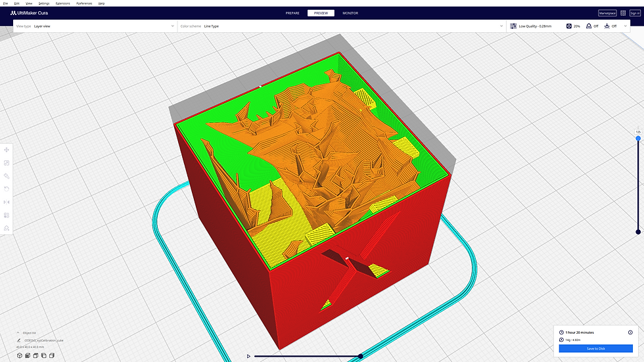The width and height of the screenshot is (644, 362).
Task: Select the Scale tool
Action: coord(7,163)
